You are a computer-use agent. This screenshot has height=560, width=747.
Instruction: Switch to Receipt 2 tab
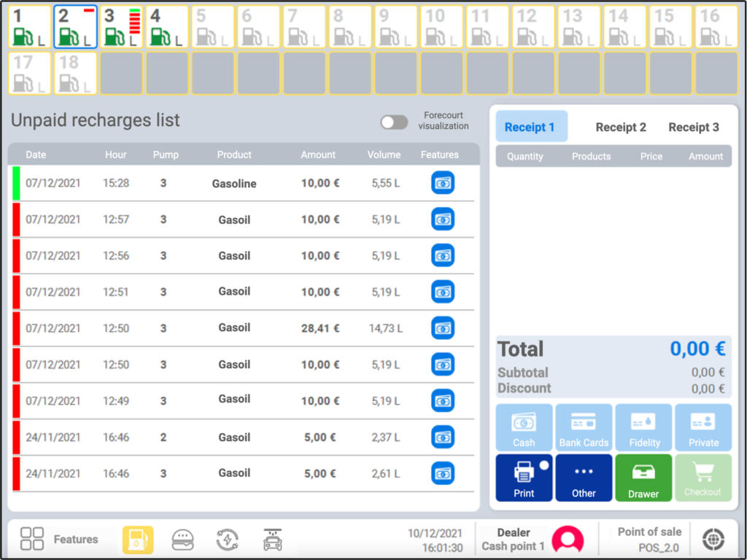[621, 127]
